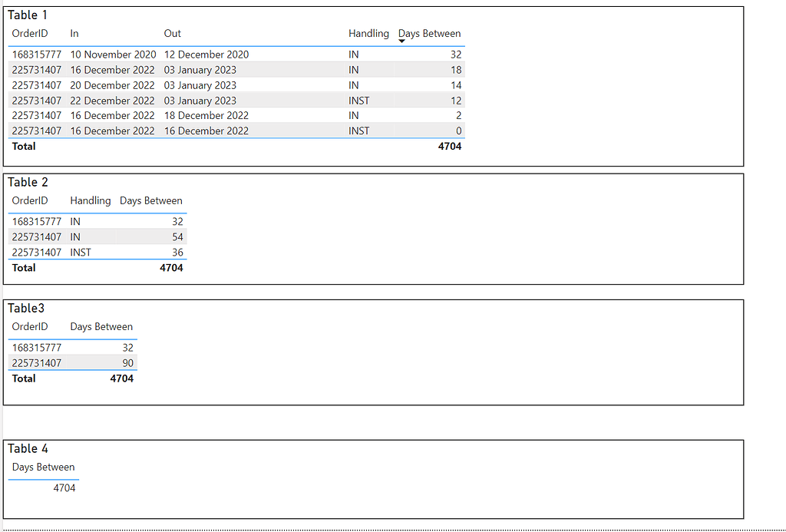Click the descending sort arrow under Days Between
The height and width of the screenshot is (532, 786).
(401, 41)
